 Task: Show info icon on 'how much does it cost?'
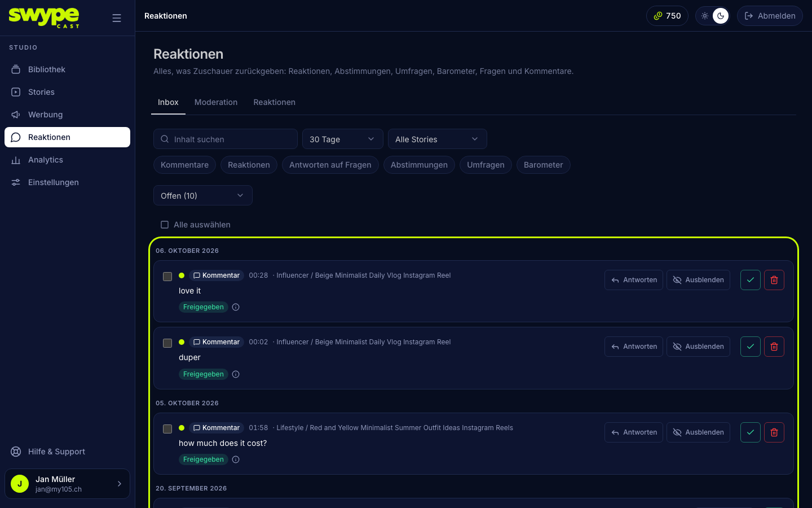click(236, 459)
